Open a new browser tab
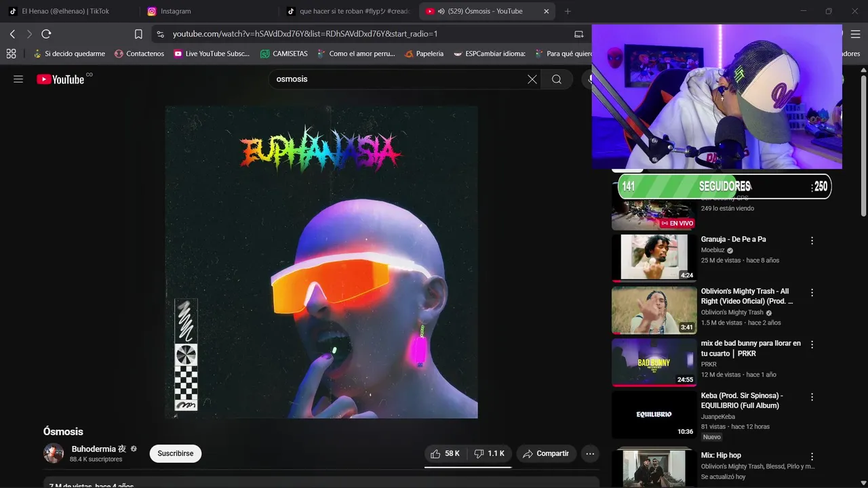 coord(568,11)
